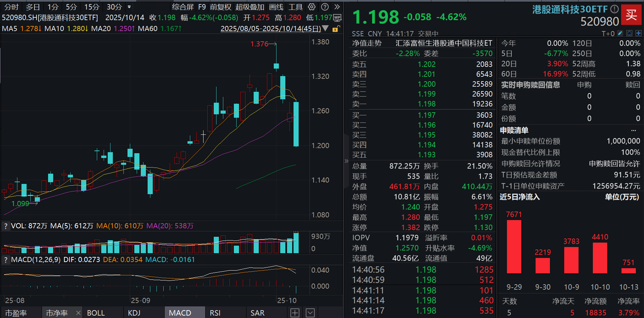Toggle the yellow unlock padlock icon

(336, 30)
